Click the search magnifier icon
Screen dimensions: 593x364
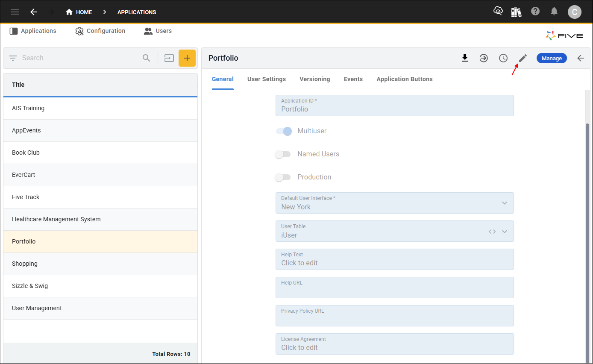147,58
